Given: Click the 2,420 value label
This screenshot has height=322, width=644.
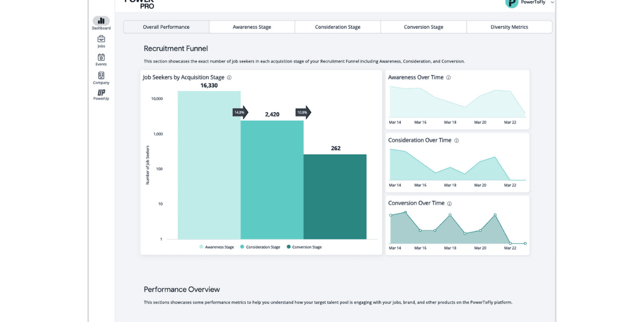Looking at the screenshot, I should tap(272, 114).
